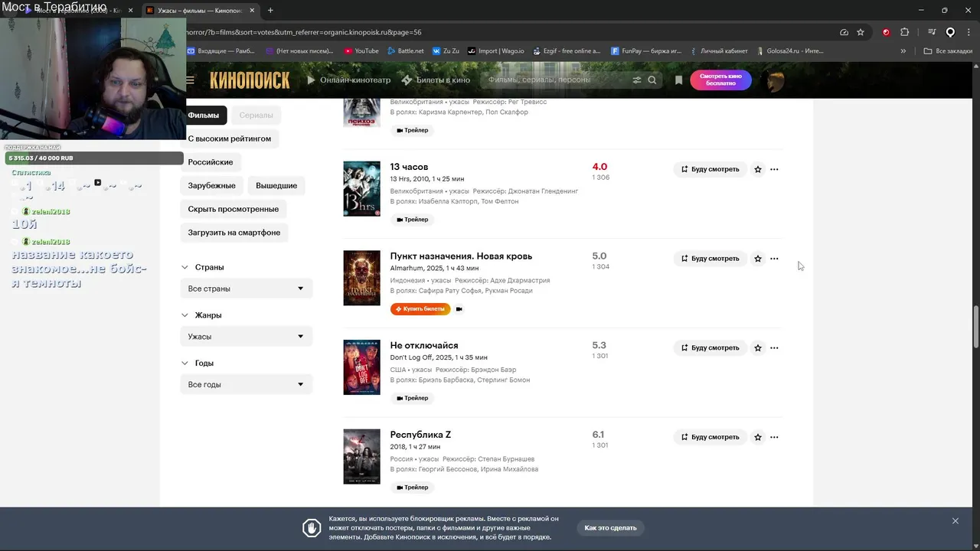Open browser extensions puzzle icon
The image size is (980, 551).
(x=904, y=32)
